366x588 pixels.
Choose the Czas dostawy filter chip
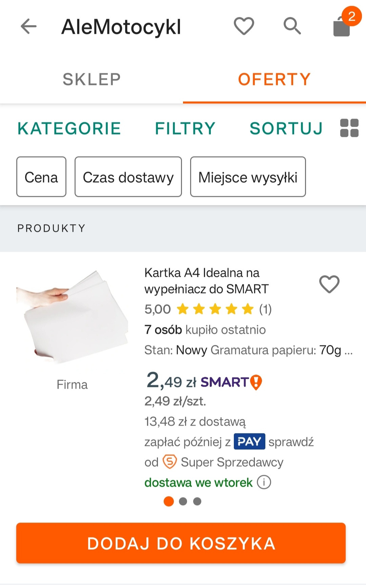(x=128, y=177)
